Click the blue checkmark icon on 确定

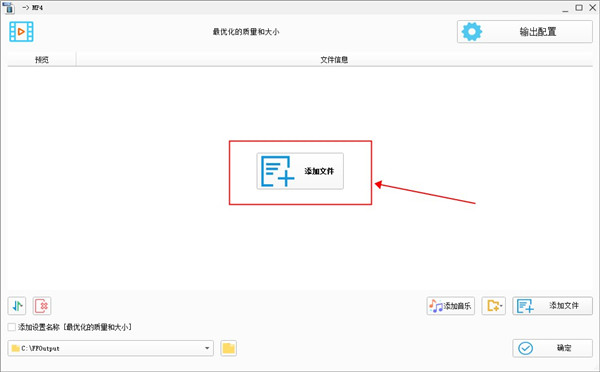click(x=525, y=348)
